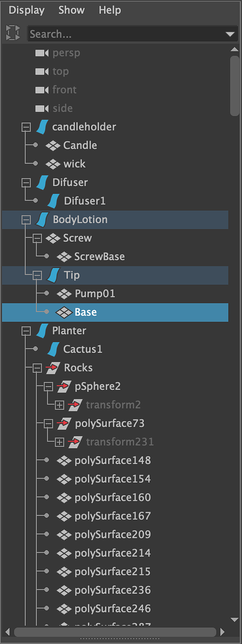The image size is (242, 644).
Task: Select the polySurface209 item
Action: (113, 534)
